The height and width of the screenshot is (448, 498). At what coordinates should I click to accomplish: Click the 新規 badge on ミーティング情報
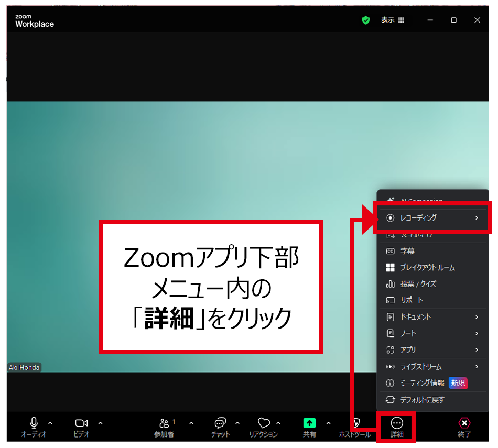coord(458,383)
